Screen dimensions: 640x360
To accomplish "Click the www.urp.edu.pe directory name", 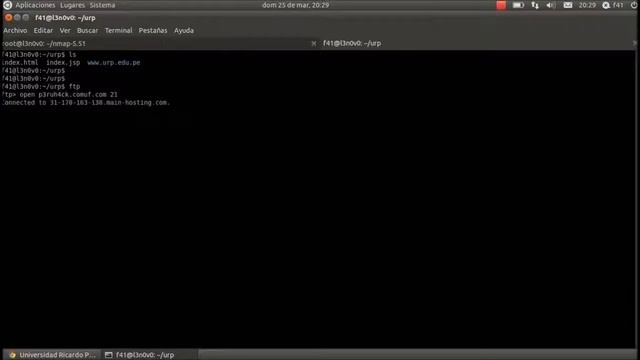I will coord(114,62).
